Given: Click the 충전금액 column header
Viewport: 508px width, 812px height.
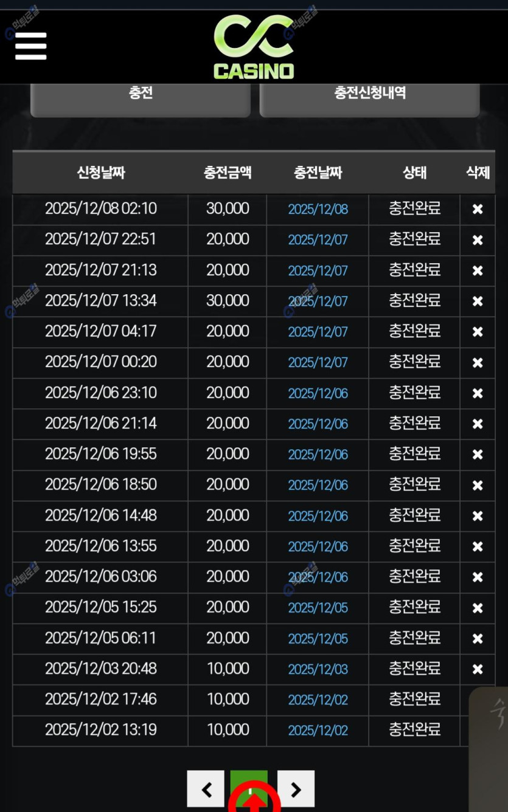Looking at the screenshot, I should 228,173.
